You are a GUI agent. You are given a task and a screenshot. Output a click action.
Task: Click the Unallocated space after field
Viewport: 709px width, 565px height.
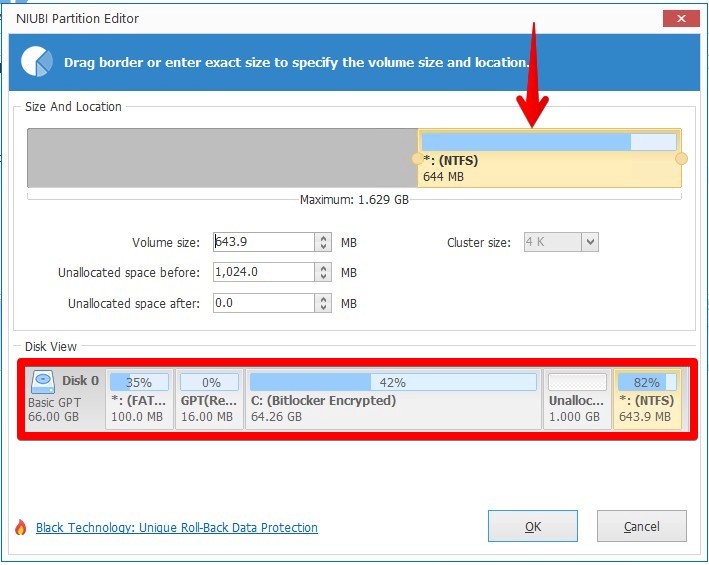[x=264, y=303]
